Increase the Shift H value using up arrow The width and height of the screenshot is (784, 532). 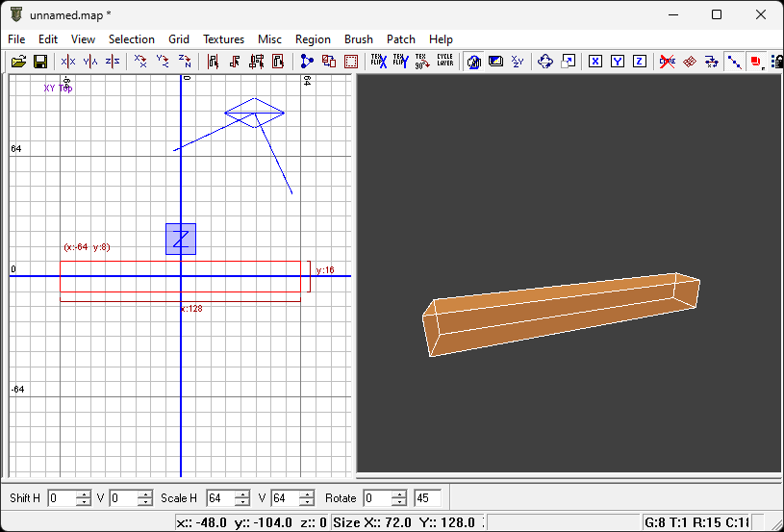point(83,494)
